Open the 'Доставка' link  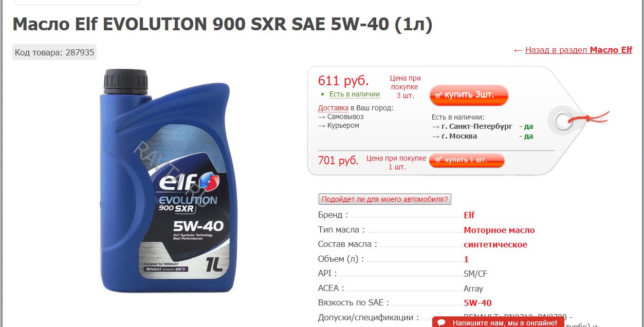tap(333, 108)
